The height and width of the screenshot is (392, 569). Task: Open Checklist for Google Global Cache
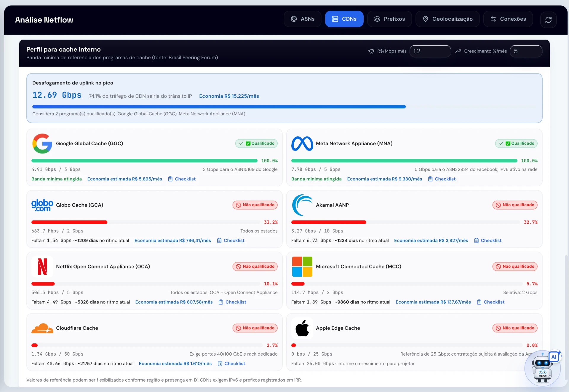(x=182, y=179)
